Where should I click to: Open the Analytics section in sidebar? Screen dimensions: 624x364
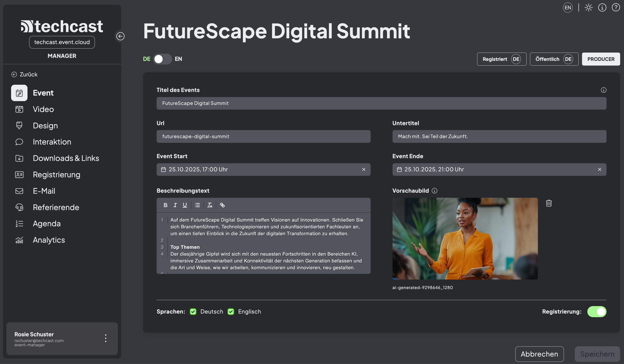pos(49,240)
